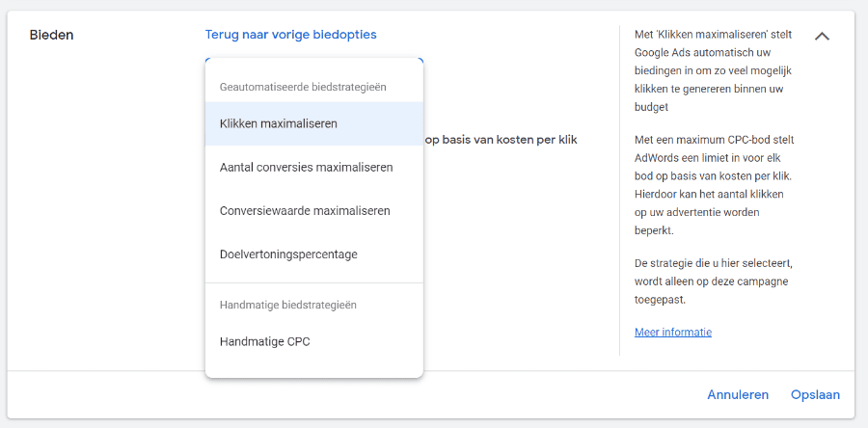The height and width of the screenshot is (428, 868).
Task: Click the Annuleren button
Action: click(738, 395)
